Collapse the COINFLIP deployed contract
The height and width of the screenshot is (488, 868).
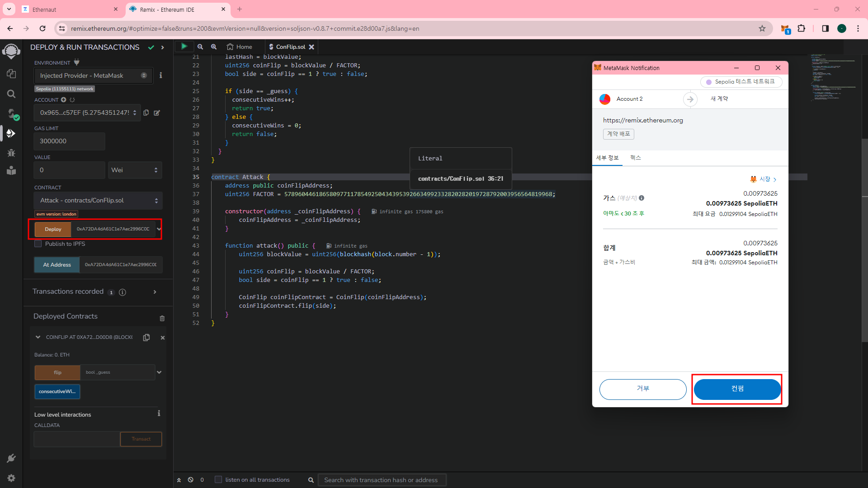[38, 337]
